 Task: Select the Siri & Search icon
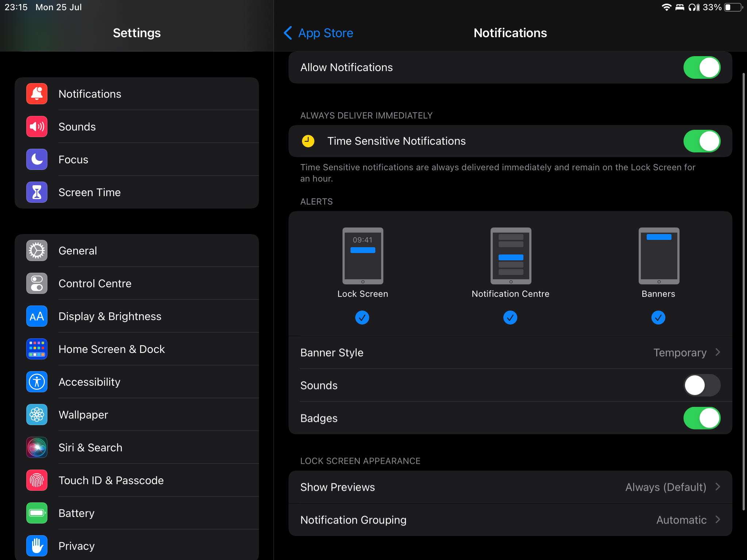click(37, 448)
